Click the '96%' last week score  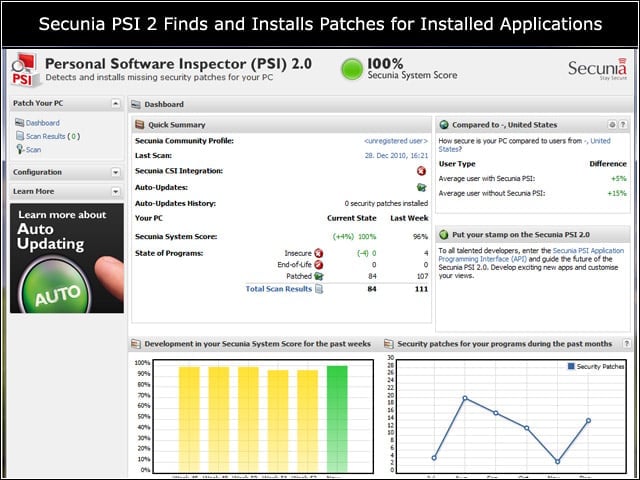pyautogui.click(x=420, y=237)
